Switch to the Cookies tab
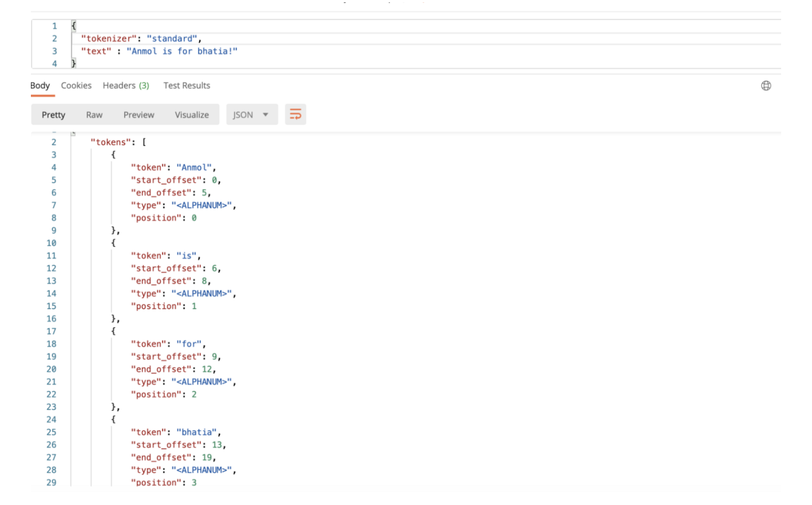Screen dimensions: 812x505 (x=76, y=85)
